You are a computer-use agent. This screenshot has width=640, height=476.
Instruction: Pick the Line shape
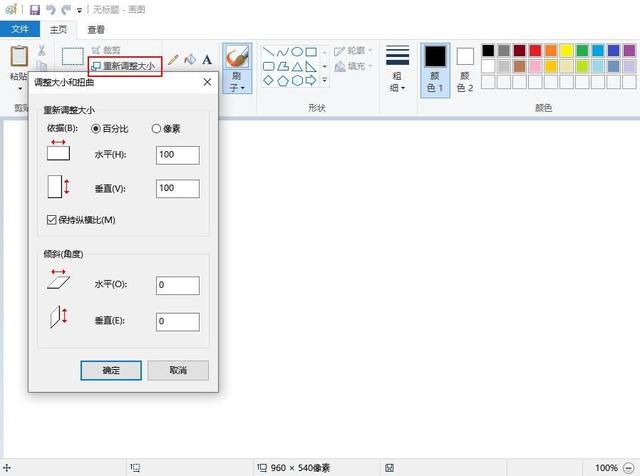click(x=268, y=52)
